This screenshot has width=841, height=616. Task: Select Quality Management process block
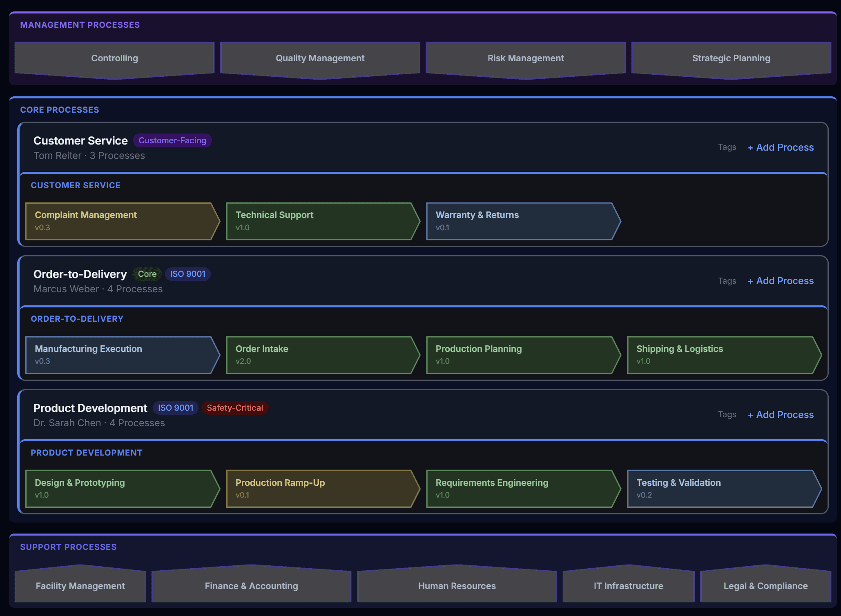pyautogui.click(x=320, y=58)
